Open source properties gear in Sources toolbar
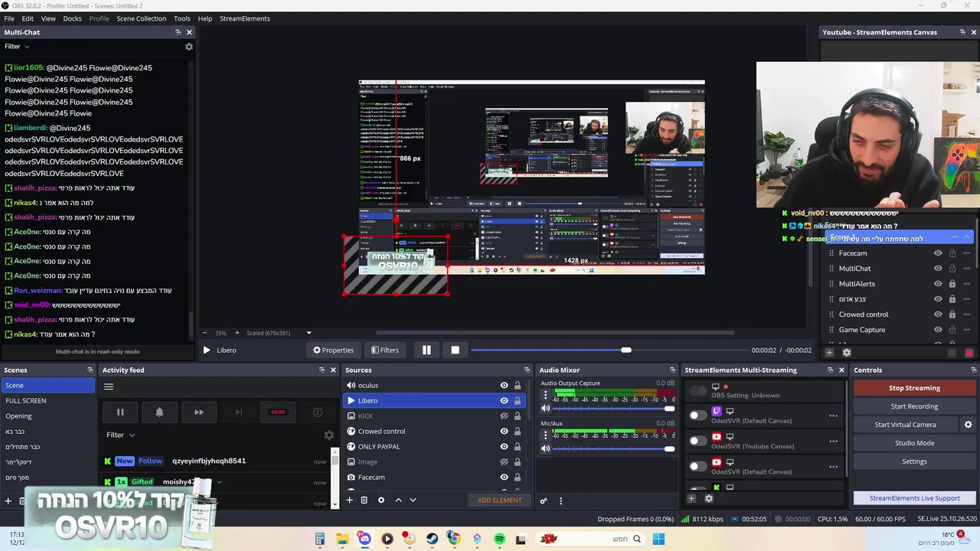 [x=381, y=500]
